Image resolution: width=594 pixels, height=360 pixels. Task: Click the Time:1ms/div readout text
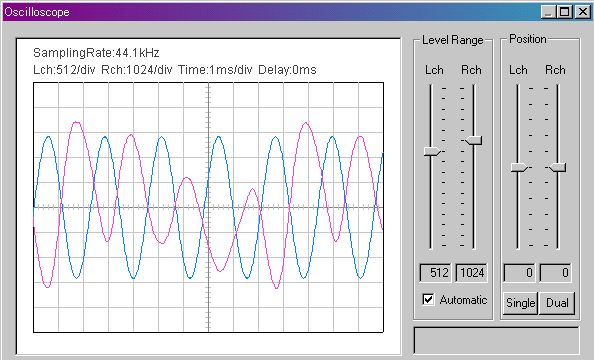point(215,70)
